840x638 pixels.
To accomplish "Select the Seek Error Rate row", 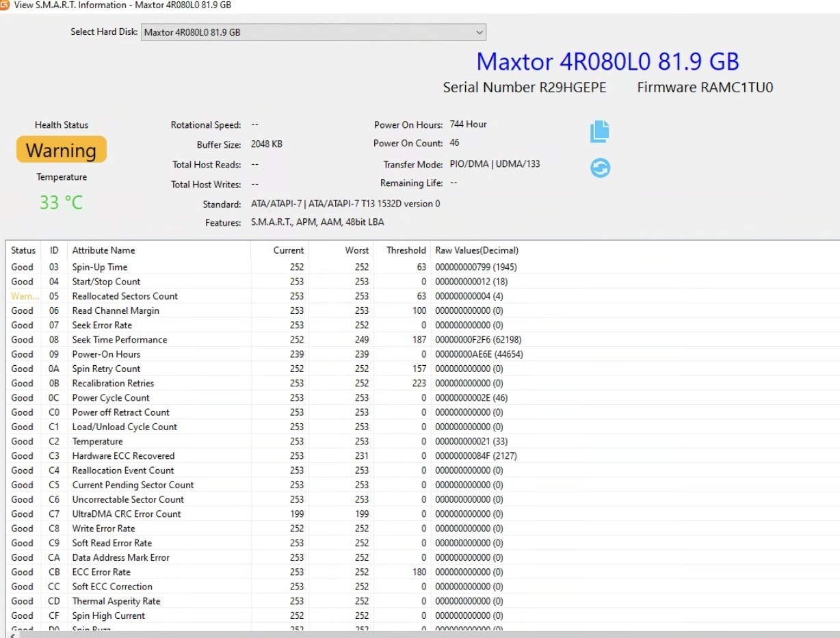I will click(423, 325).
